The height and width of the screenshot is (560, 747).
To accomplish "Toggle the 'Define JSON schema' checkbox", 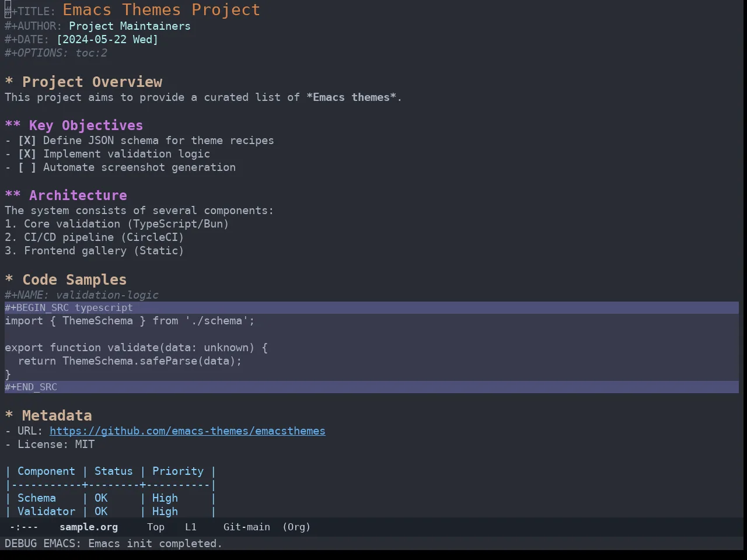I will pyautogui.click(x=27, y=141).
